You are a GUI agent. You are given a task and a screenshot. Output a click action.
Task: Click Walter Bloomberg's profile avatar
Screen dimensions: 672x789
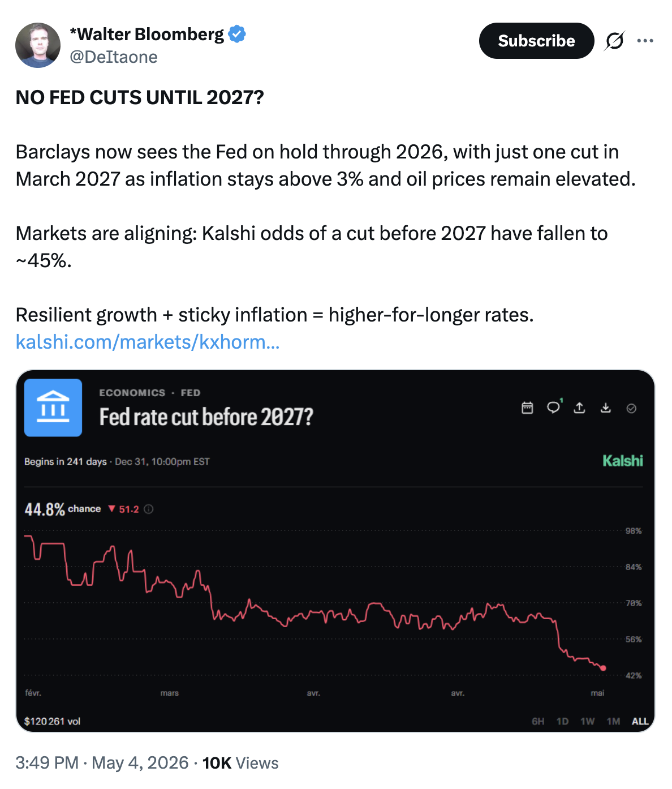(x=38, y=45)
